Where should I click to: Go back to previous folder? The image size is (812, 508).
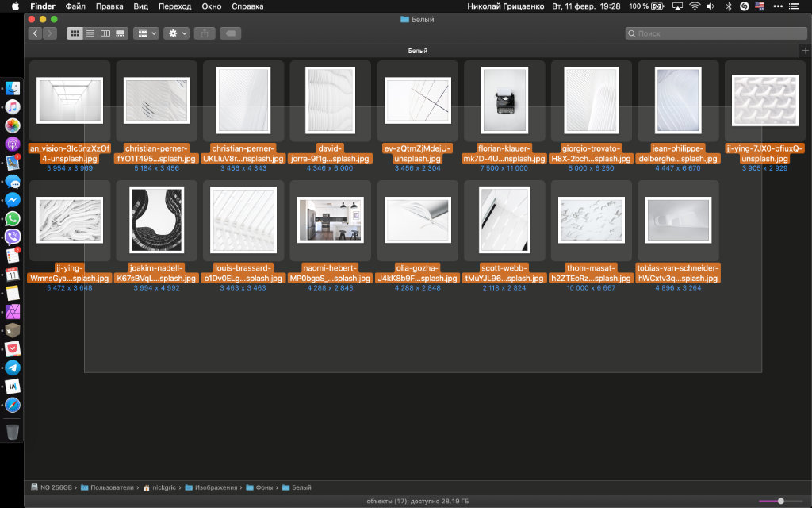coord(36,33)
